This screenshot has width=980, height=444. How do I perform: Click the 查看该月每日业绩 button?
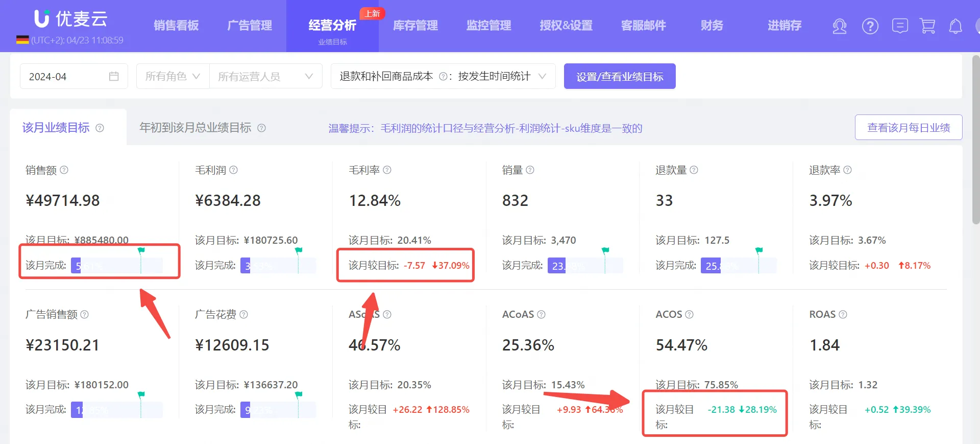coord(909,127)
